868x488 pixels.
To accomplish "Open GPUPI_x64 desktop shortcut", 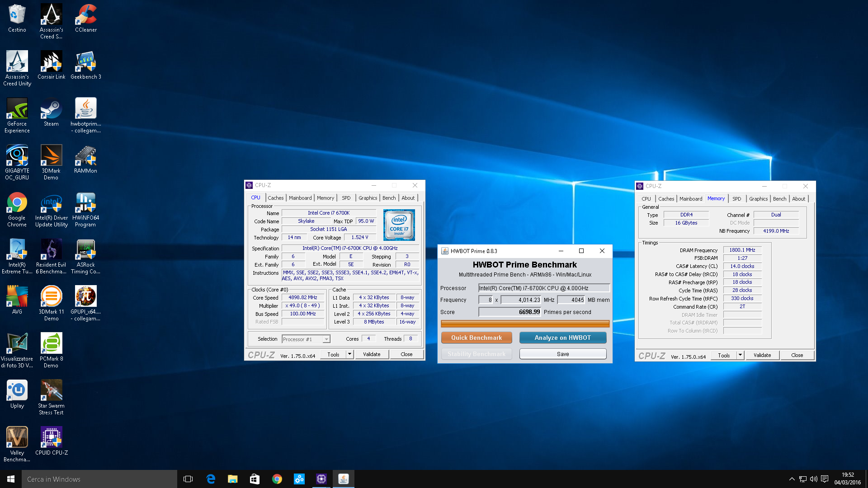I will pyautogui.click(x=86, y=303).
